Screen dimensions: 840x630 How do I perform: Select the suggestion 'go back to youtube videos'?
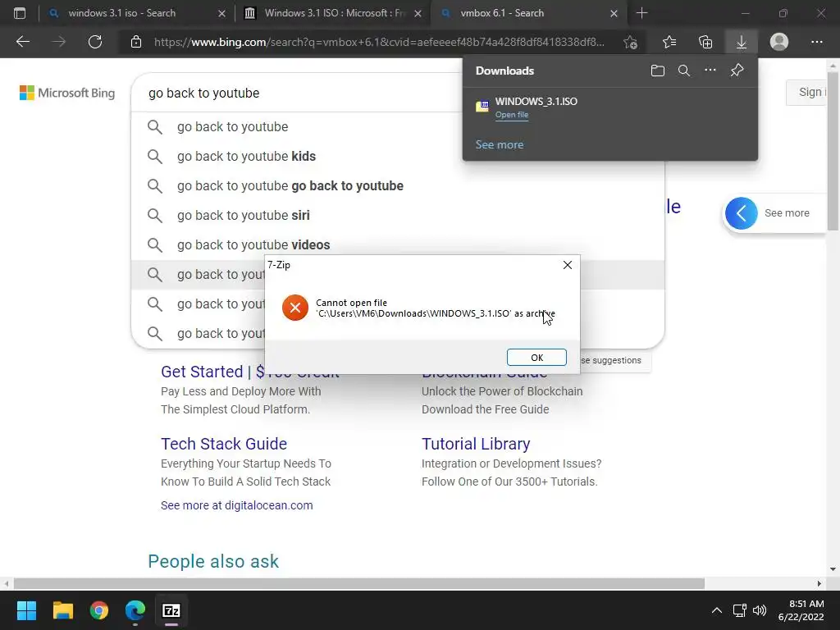398,244
